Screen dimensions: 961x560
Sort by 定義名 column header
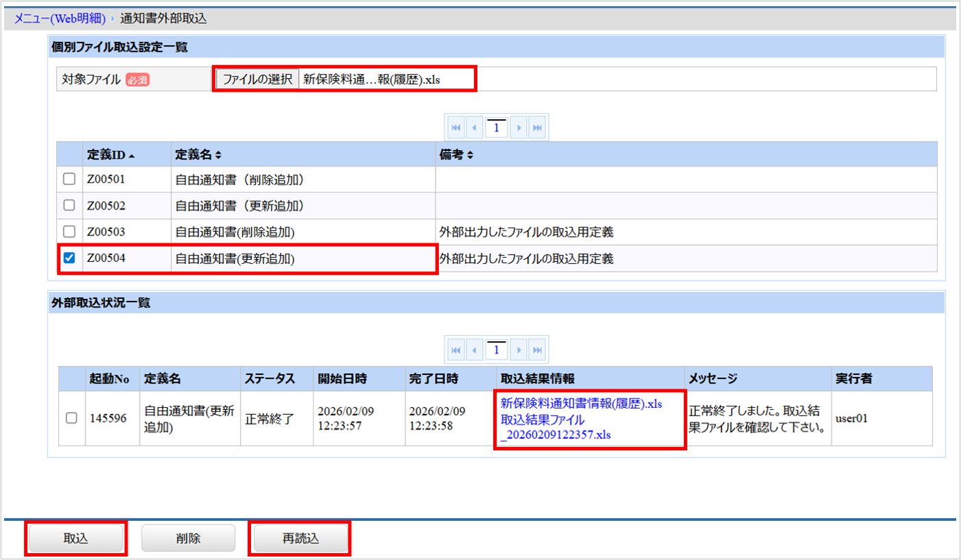tap(303, 155)
